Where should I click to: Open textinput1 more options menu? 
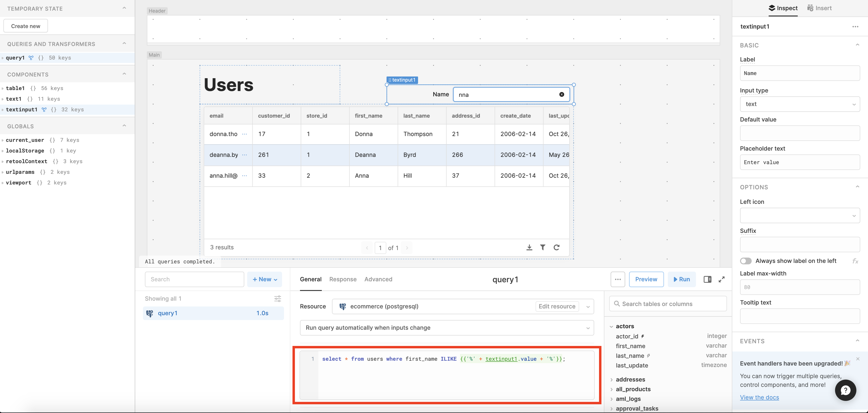click(x=855, y=27)
